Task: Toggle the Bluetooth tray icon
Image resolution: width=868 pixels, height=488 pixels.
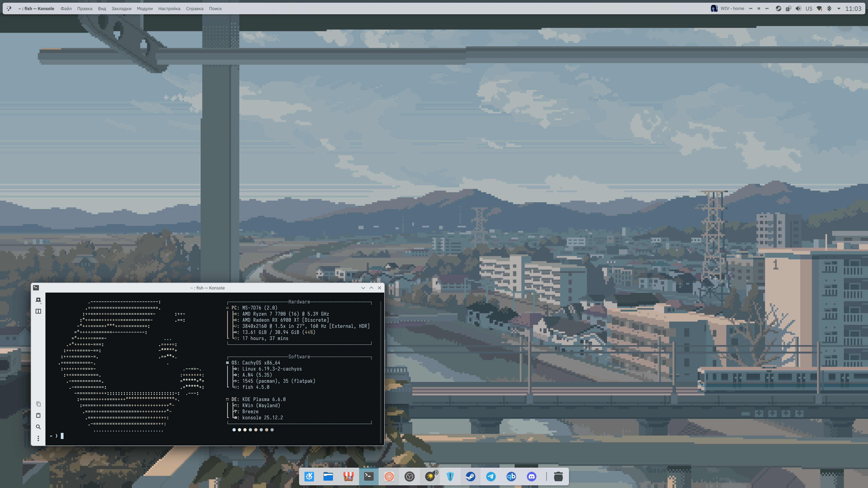Action: 829,8
